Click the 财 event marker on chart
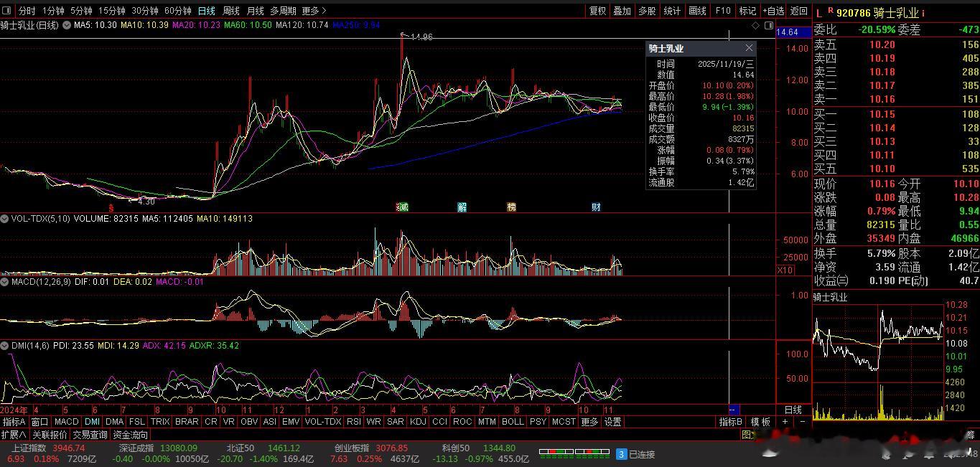The image size is (980, 467). pos(596,207)
